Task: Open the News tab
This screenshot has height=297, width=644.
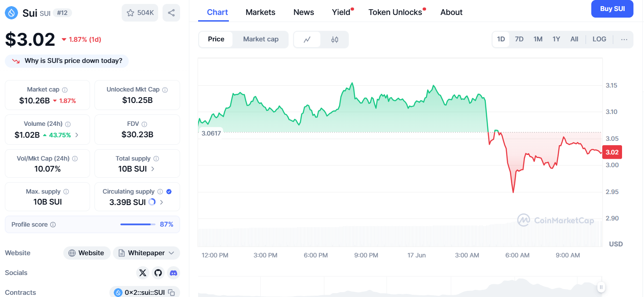Action: [x=304, y=12]
